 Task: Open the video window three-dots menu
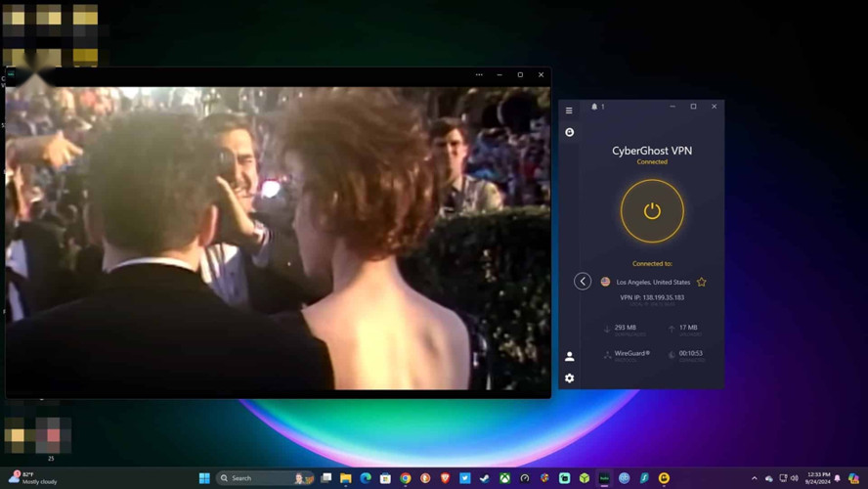tap(479, 75)
